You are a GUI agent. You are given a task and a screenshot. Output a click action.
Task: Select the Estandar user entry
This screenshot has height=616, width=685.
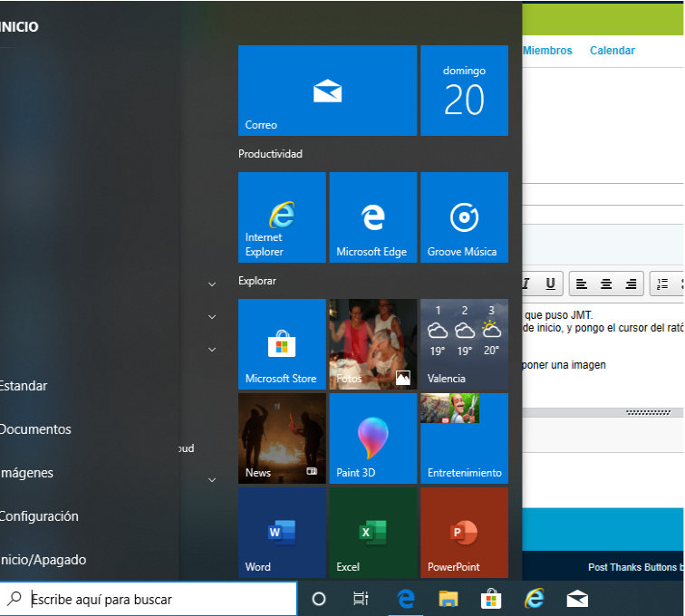point(24,386)
